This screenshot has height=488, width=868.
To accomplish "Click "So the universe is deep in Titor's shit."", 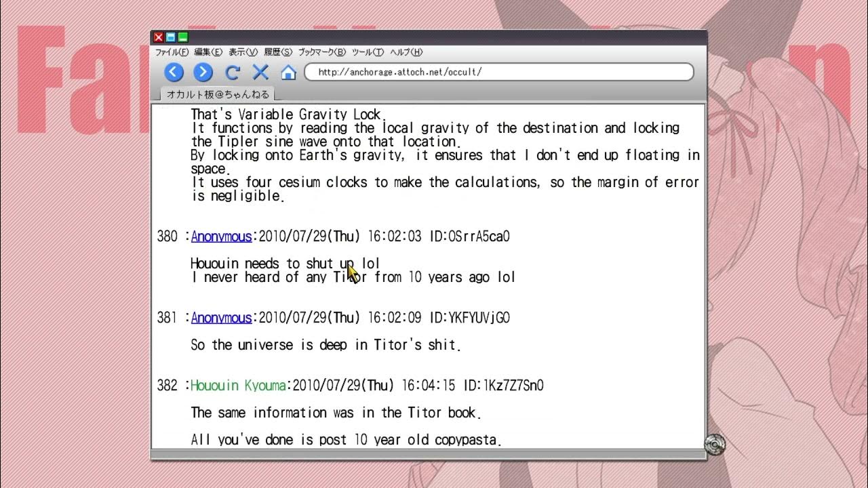I will coord(326,345).
